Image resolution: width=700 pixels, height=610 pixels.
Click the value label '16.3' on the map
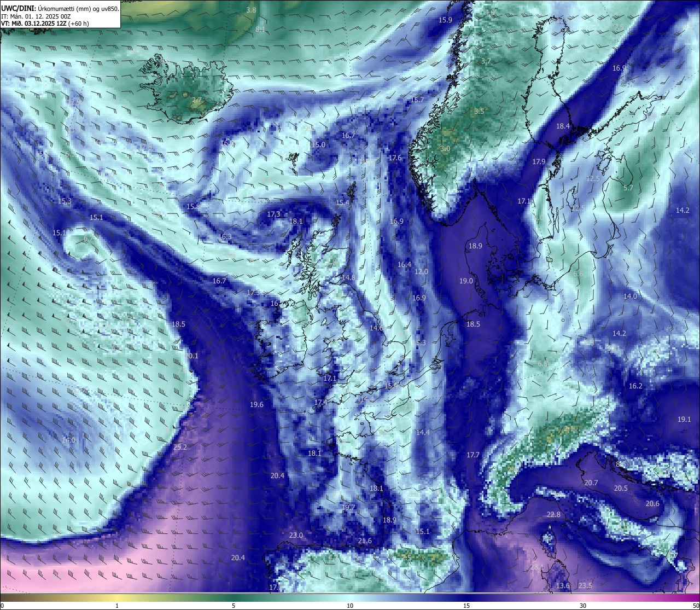[x=225, y=237]
